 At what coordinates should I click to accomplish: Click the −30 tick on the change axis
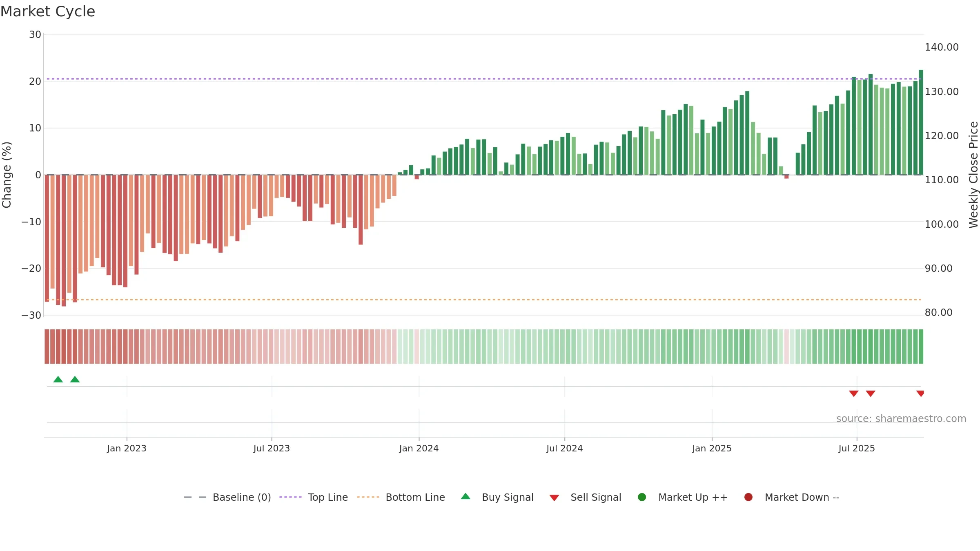(x=31, y=315)
